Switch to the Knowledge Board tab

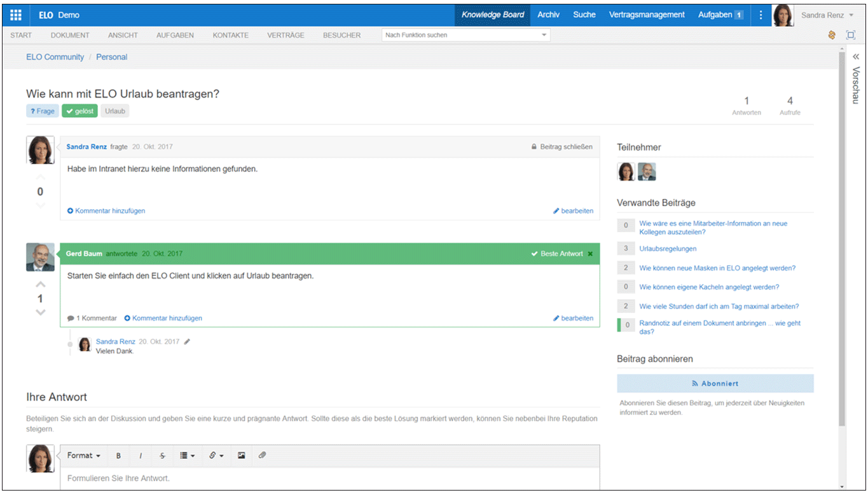point(493,15)
